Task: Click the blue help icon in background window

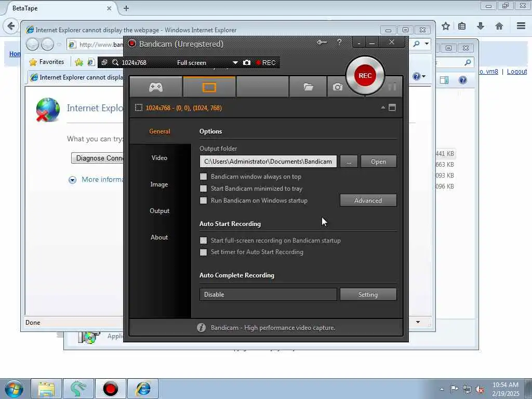Action: pos(463,80)
